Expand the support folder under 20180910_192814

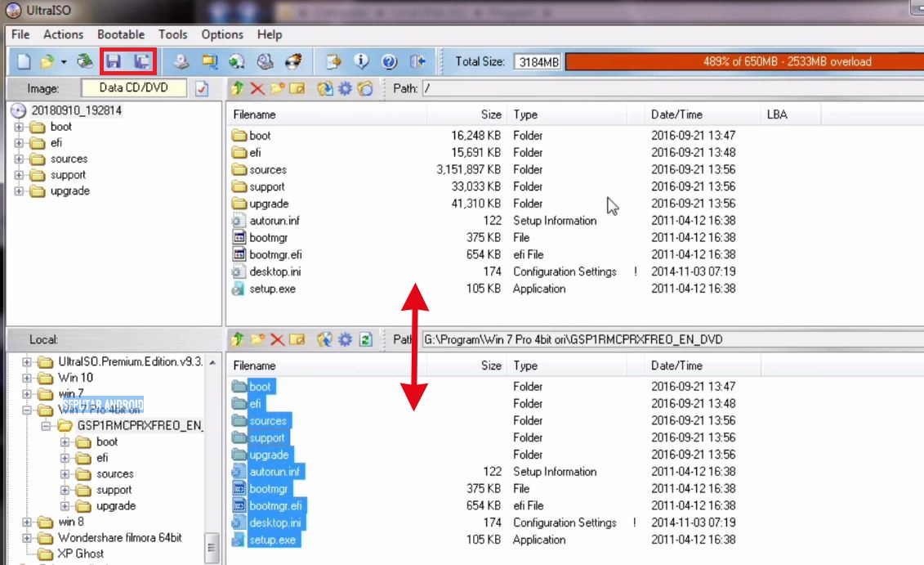[19, 175]
